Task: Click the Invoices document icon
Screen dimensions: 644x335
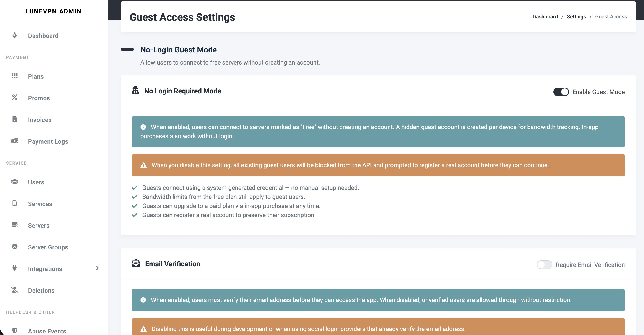Action: 15,119
